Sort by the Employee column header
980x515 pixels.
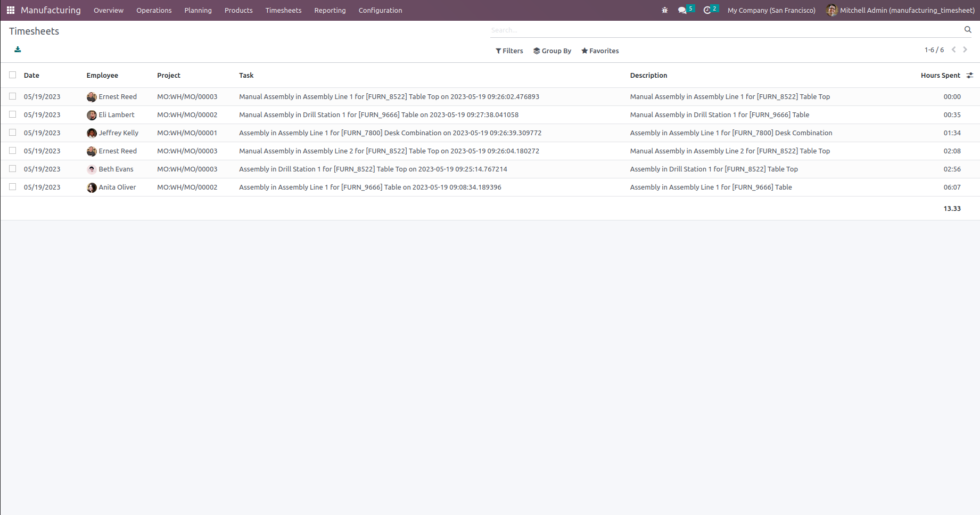point(102,76)
